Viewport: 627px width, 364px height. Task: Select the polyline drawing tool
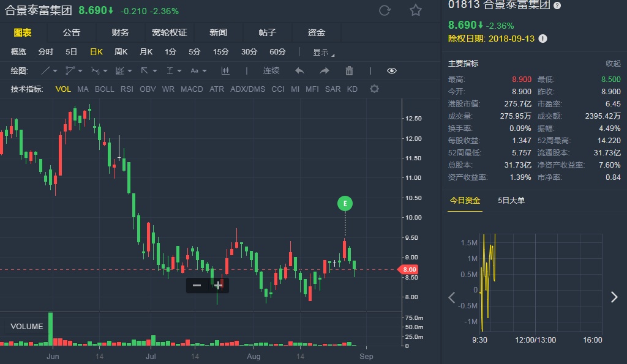[x=70, y=71]
